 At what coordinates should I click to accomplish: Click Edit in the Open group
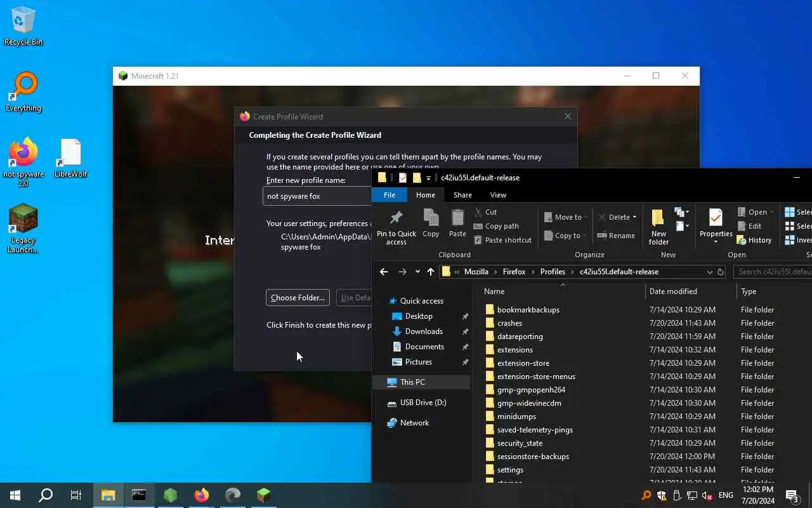point(749,226)
